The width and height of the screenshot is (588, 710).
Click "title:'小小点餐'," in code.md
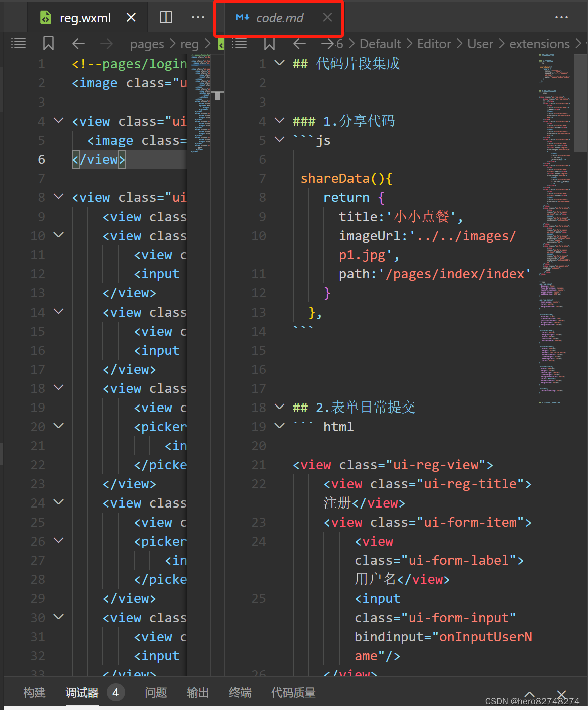[x=401, y=217]
